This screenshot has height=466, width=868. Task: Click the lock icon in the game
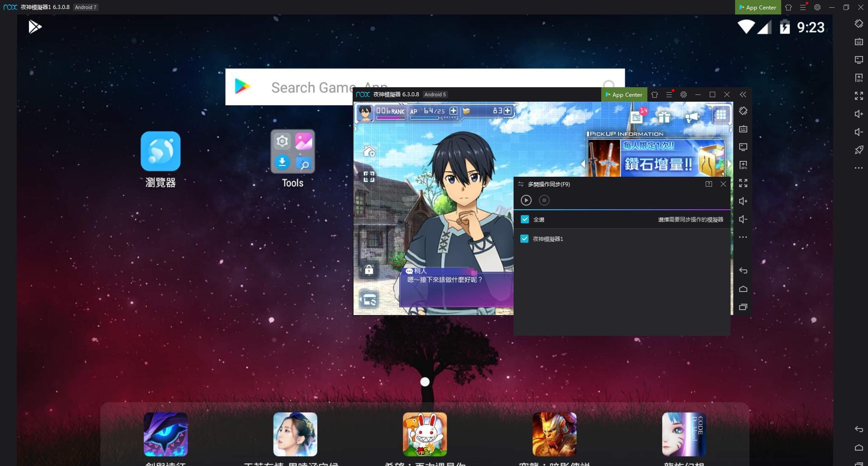tap(369, 270)
